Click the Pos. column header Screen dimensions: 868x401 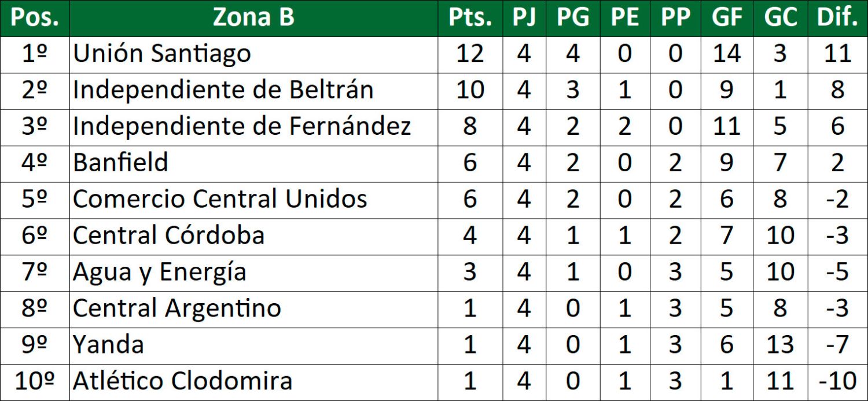point(35,18)
